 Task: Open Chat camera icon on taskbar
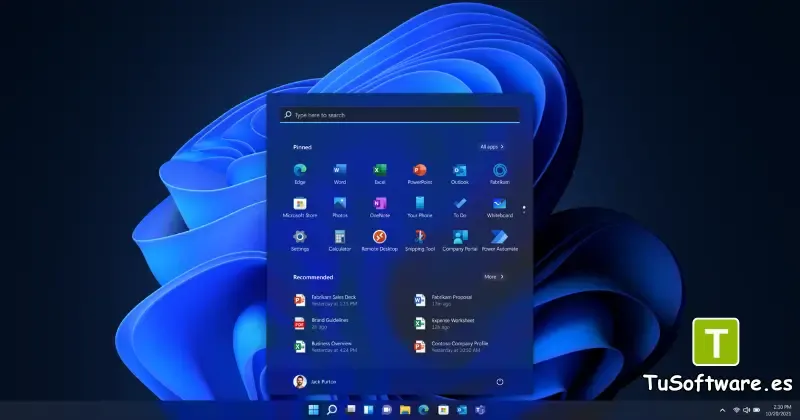click(387, 410)
